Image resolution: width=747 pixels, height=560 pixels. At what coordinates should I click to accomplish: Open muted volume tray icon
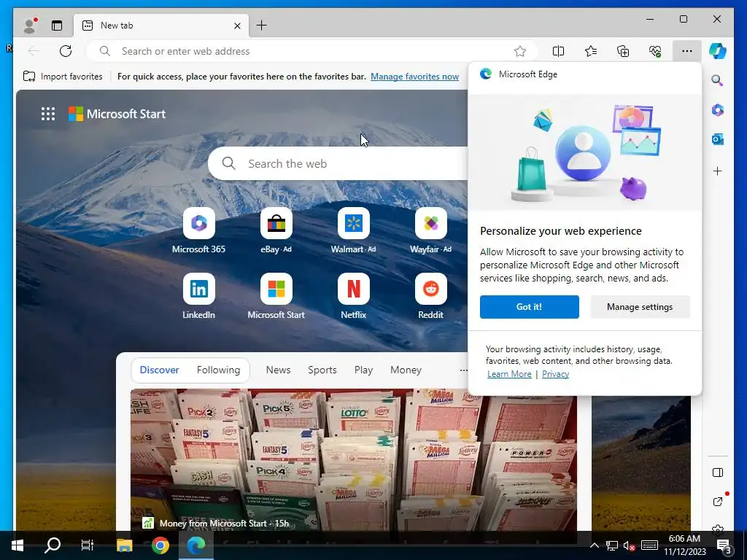629,545
